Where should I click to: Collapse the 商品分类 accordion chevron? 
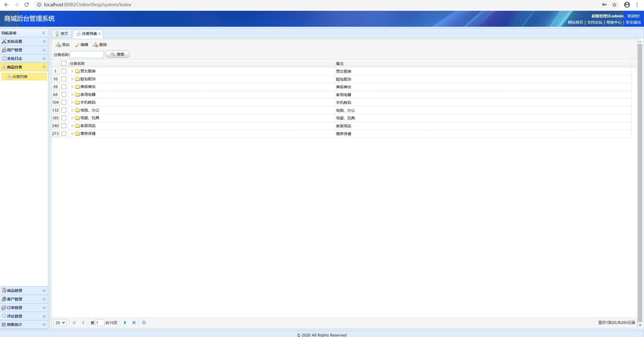pos(44,67)
